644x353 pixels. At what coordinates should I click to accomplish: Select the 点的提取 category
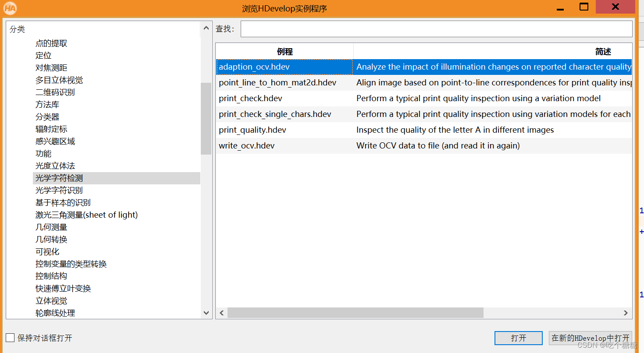point(51,43)
